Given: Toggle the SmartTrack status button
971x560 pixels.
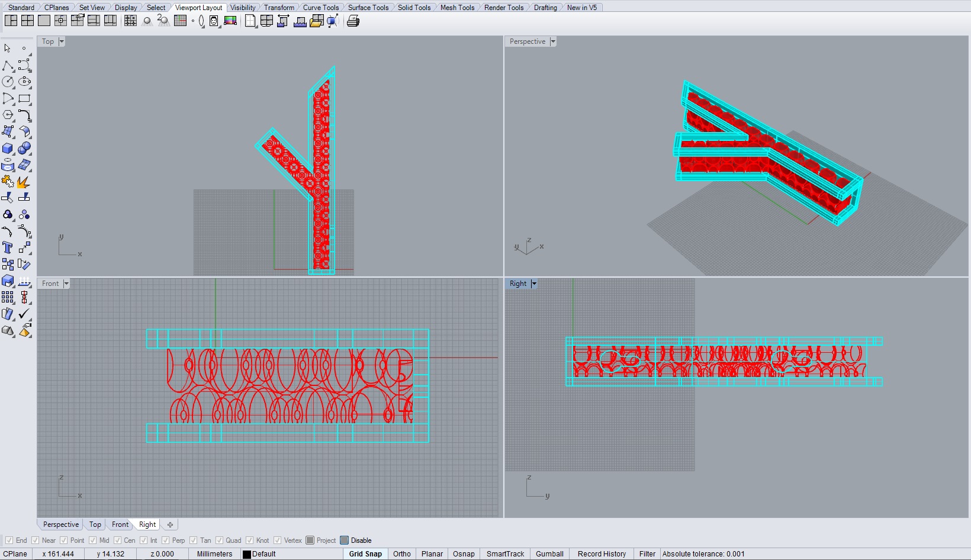Looking at the screenshot, I should coord(505,554).
